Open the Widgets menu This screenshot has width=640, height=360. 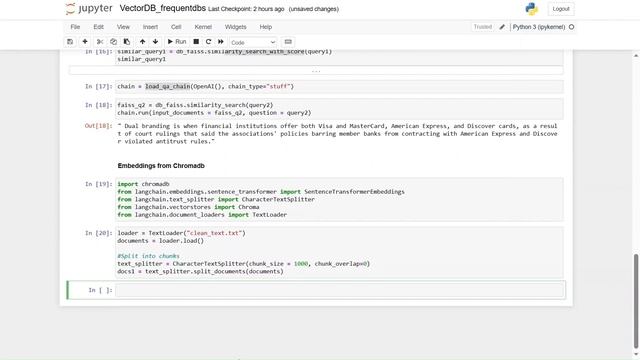[x=236, y=27]
